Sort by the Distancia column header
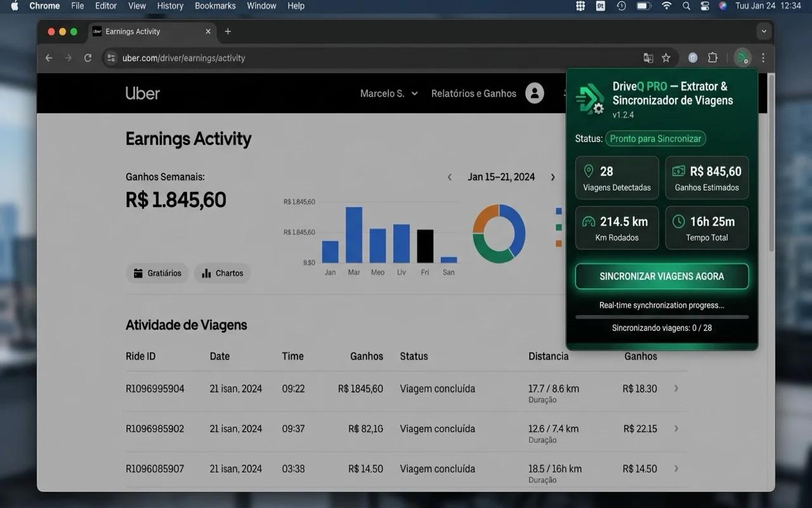812x508 pixels. click(x=549, y=356)
